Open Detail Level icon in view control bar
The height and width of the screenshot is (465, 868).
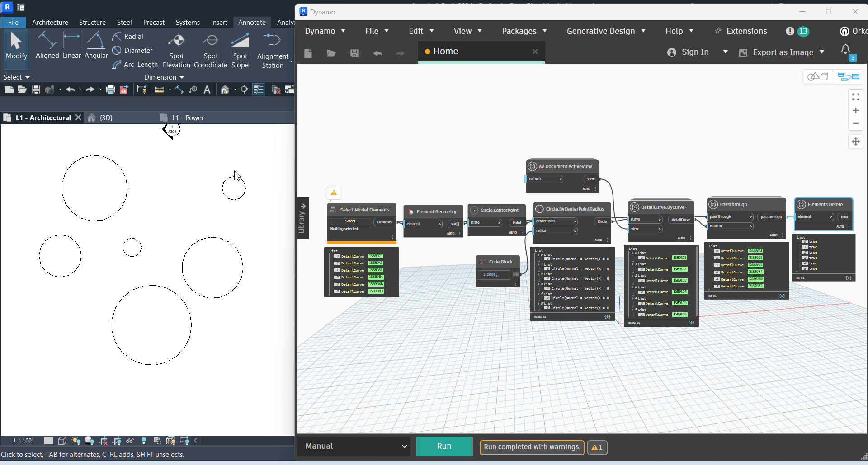49,441
